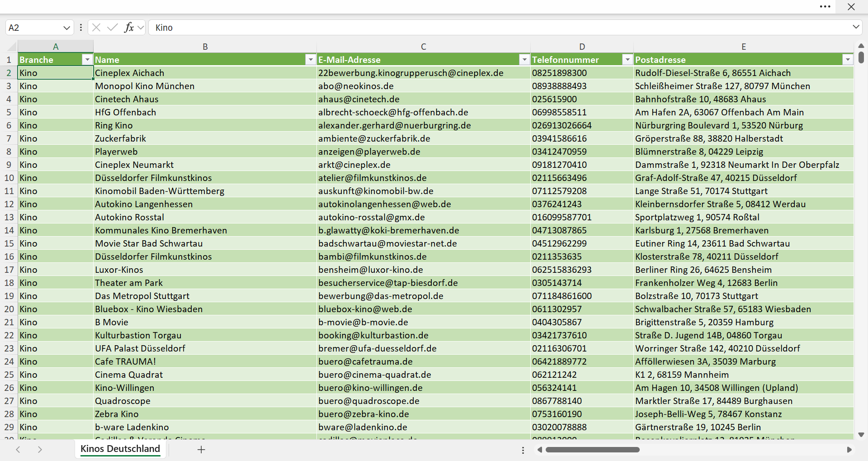This screenshot has width=868, height=461.
Task: Click cell with Monopol Kino München
Action: [x=205, y=86]
